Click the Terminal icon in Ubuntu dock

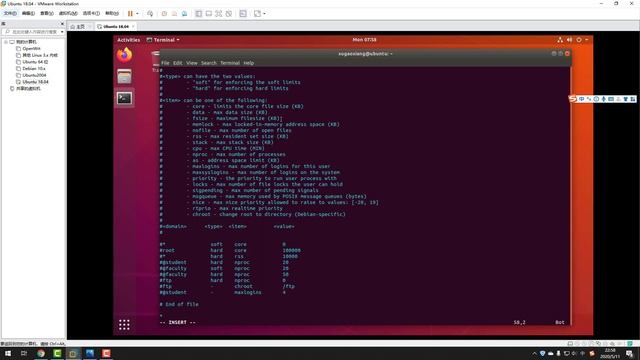124,98
